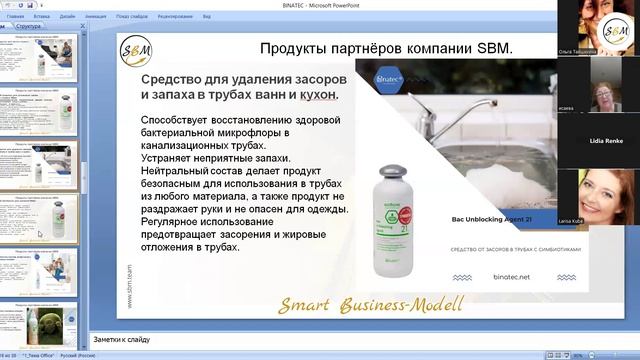This screenshot has width=640, height=360.
Task: Open the Главная ribbon tab
Action: 16,16
